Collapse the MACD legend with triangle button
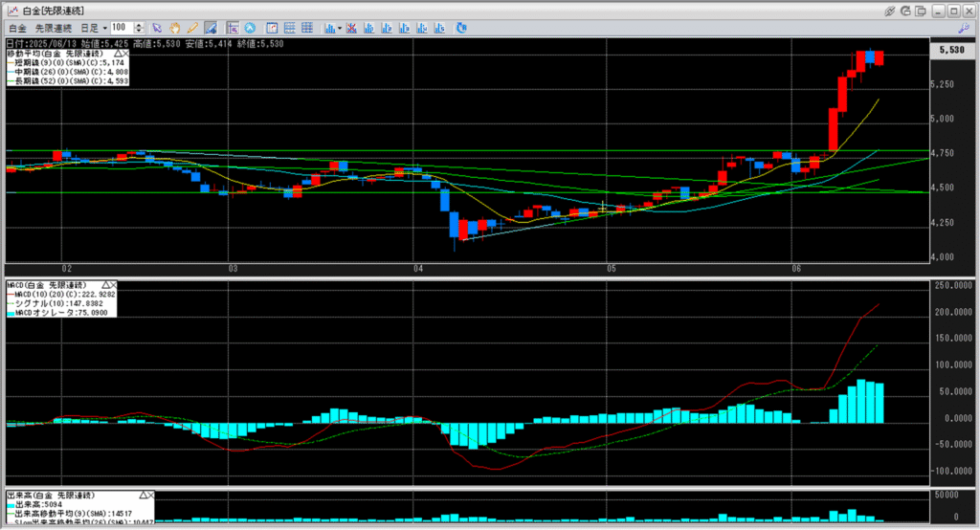This screenshot has width=980, height=530. click(x=104, y=285)
